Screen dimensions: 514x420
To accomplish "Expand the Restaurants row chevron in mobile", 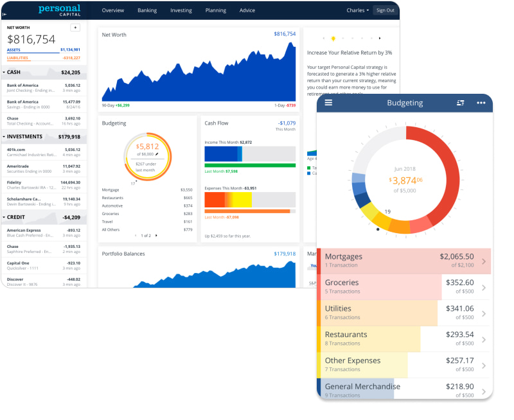I will [484, 340].
